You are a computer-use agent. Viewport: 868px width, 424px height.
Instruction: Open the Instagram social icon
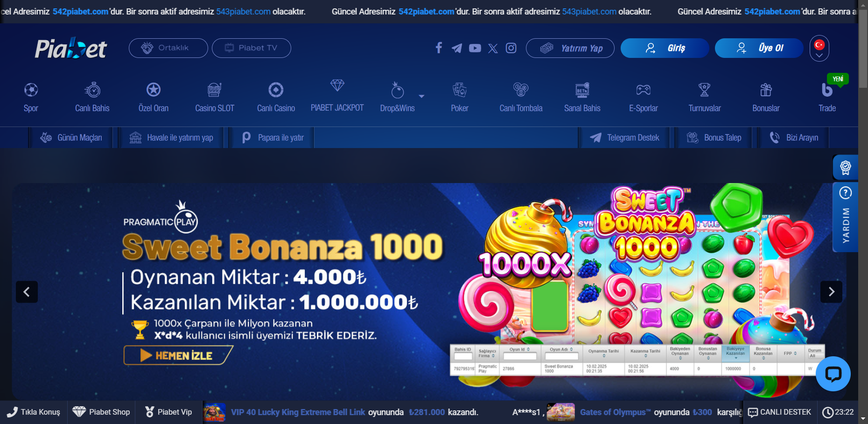[511, 48]
